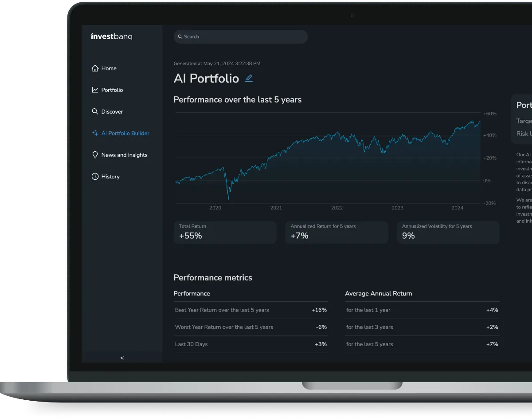Open Portfolio via chart icon
532x418 pixels.
[95, 90]
